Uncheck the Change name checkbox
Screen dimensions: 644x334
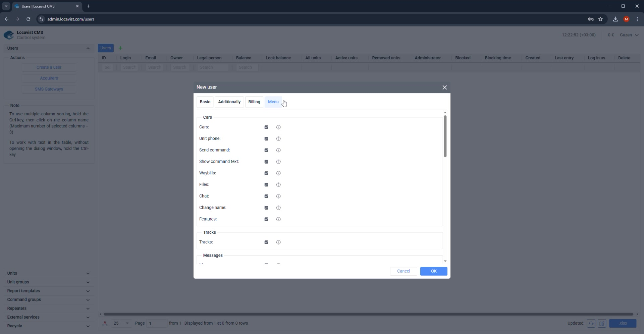point(266,208)
